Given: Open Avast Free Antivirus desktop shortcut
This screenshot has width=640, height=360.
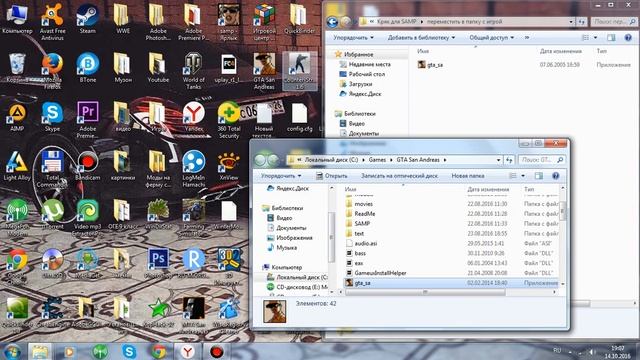Looking at the screenshot, I should tap(52, 22).
